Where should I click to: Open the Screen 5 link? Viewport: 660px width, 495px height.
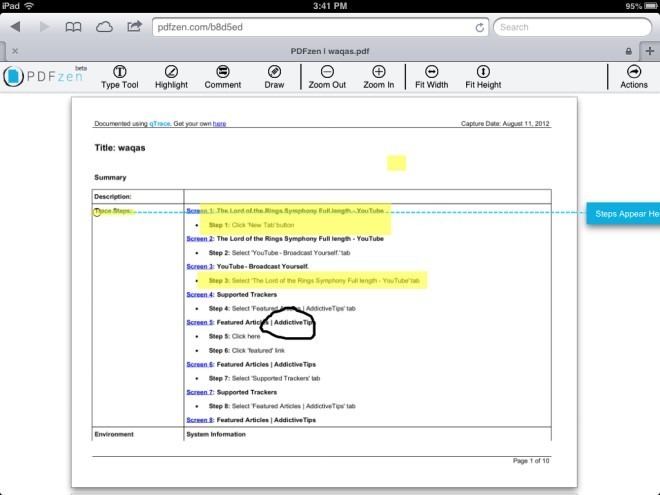200,322
